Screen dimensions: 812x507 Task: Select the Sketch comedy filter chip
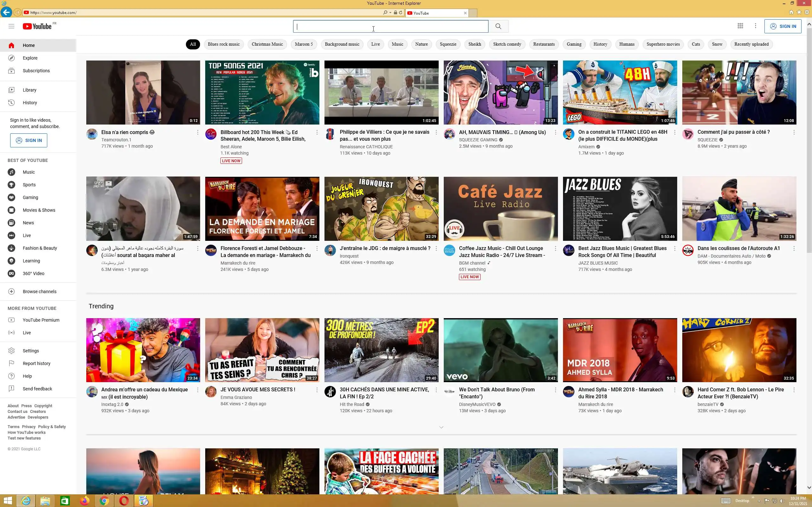507,44
